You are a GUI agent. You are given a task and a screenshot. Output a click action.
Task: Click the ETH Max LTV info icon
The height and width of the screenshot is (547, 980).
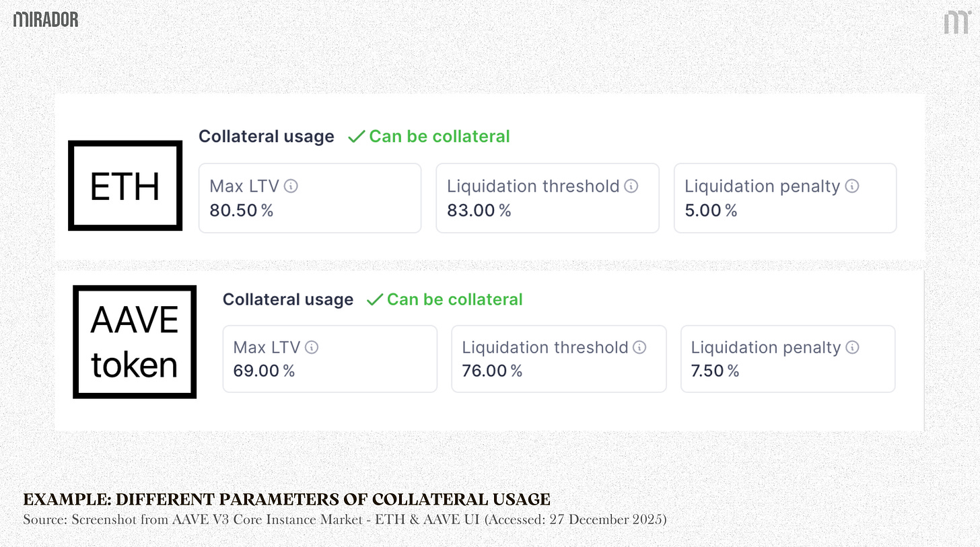click(x=291, y=186)
